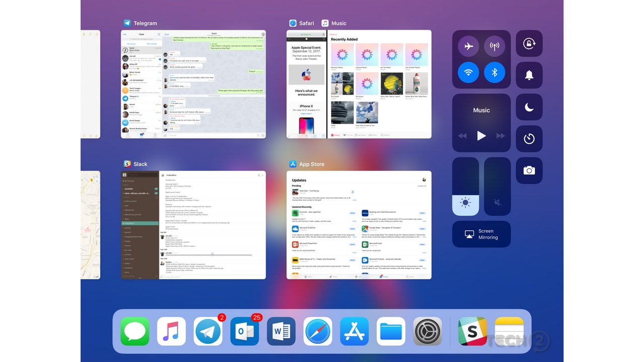Open Safari from the dock
The width and height of the screenshot is (644, 362).
coord(318,331)
